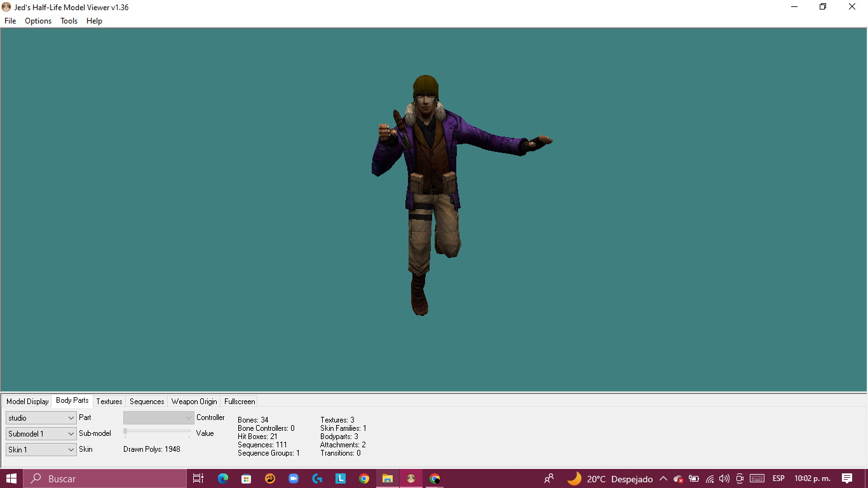Open the volume control in the system tray
The width and height of the screenshot is (868, 488).
point(724,478)
